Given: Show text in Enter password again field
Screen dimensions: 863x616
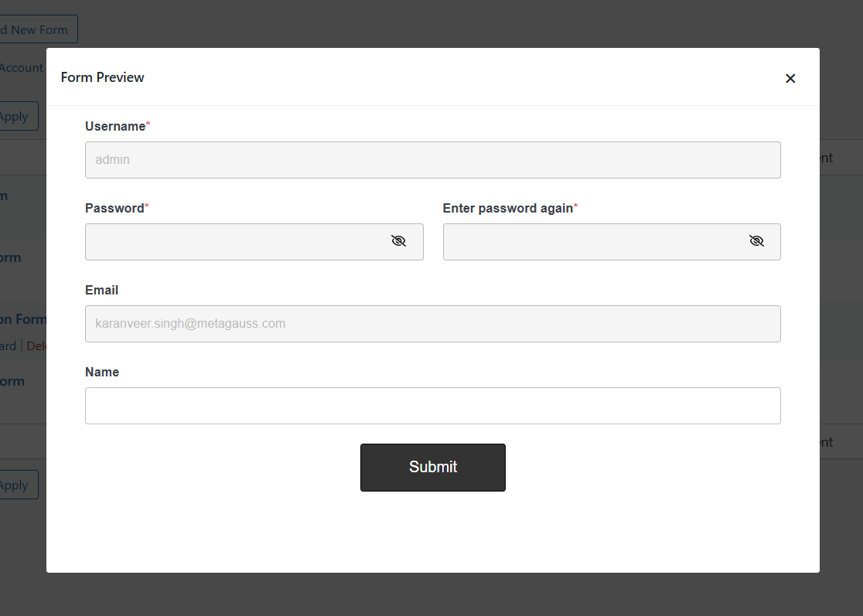Looking at the screenshot, I should tap(756, 241).
